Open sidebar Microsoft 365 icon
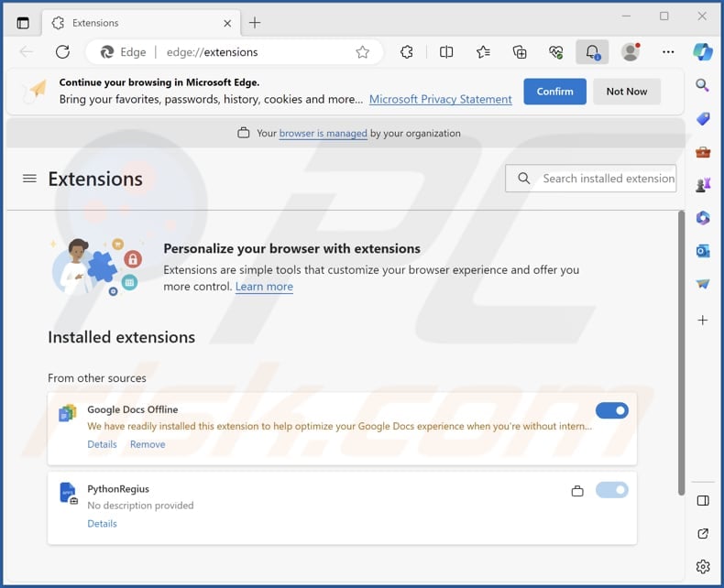 pos(703,218)
